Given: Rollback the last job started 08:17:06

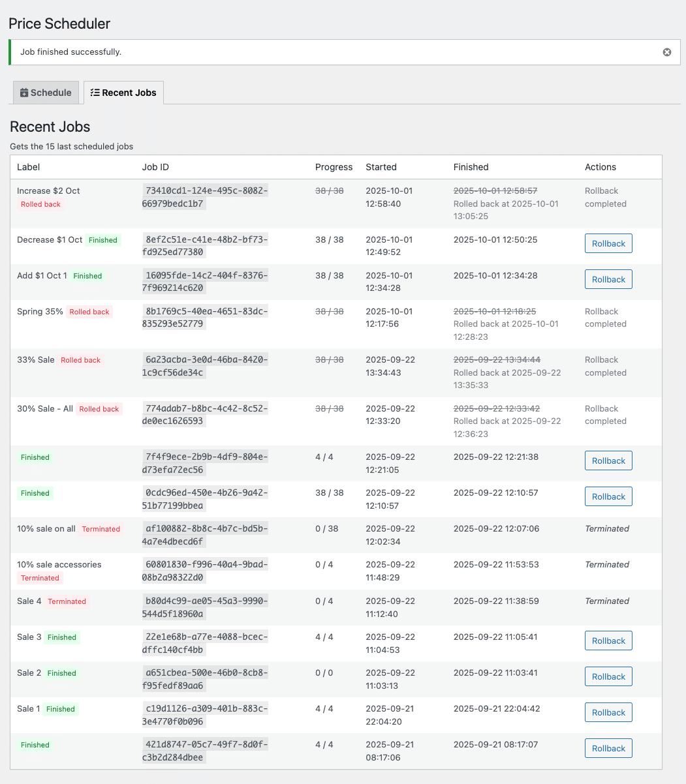Looking at the screenshot, I should click(x=608, y=748).
